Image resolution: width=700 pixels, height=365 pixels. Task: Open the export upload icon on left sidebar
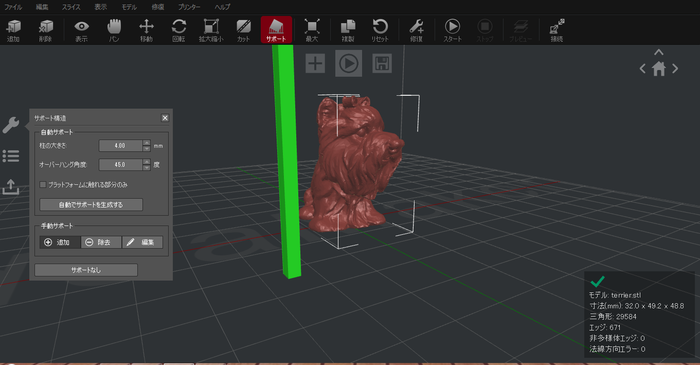point(11,187)
